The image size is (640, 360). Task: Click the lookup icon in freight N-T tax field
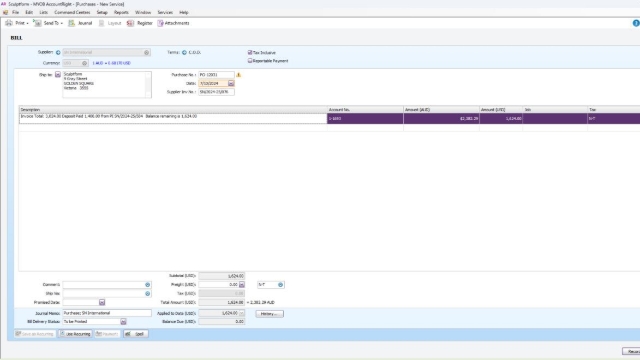(x=280, y=284)
